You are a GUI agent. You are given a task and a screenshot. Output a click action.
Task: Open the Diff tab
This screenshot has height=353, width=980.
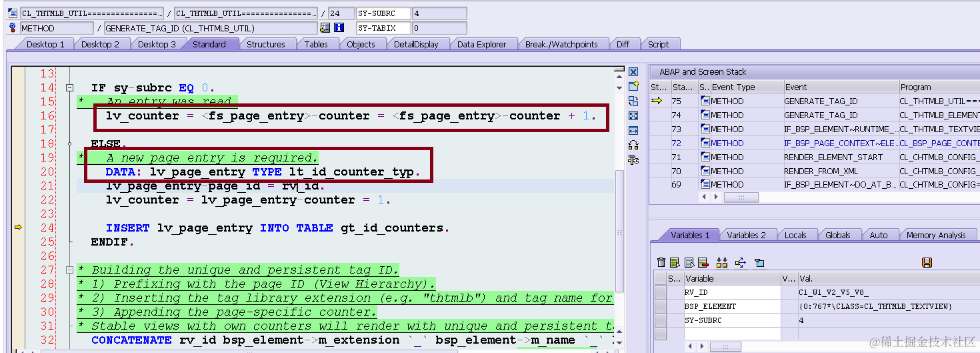point(623,44)
